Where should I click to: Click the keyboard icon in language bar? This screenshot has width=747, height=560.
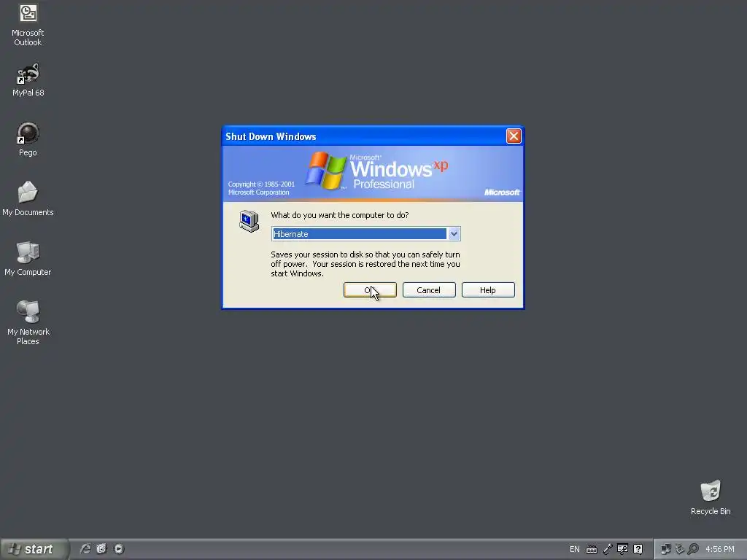[591, 550]
